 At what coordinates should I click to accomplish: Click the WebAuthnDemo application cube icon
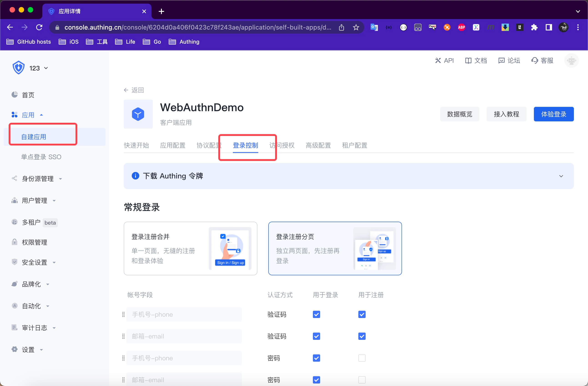[138, 114]
